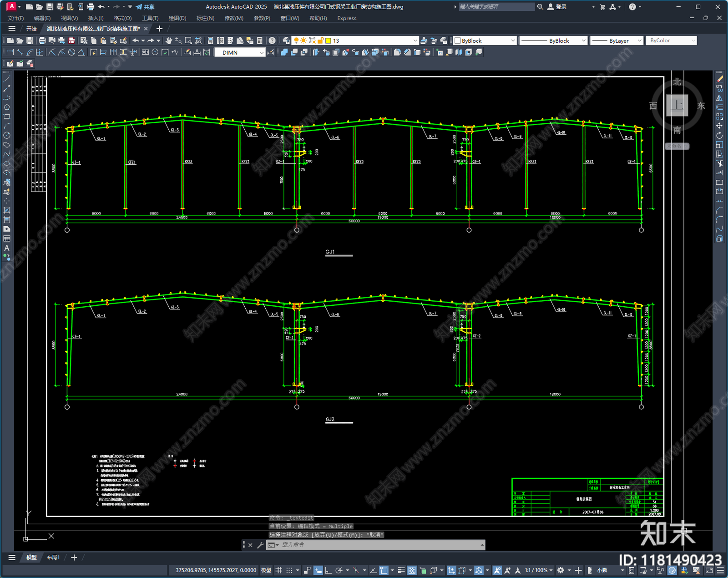
Task: Select the Line draw tool in left toolbar
Action: click(7, 79)
